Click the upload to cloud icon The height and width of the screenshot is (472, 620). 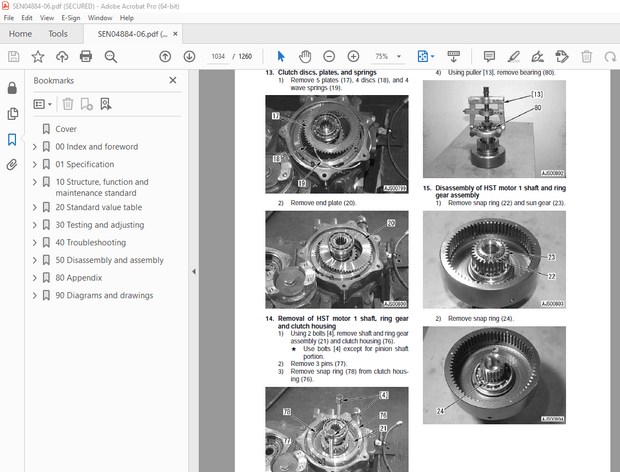click(x=62, y=57)
